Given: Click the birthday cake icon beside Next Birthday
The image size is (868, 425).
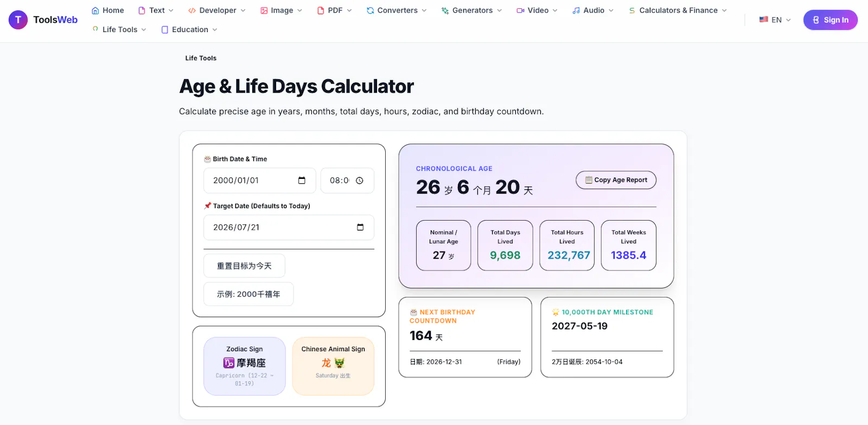Looking at the screenshot, I should (413, 312).
